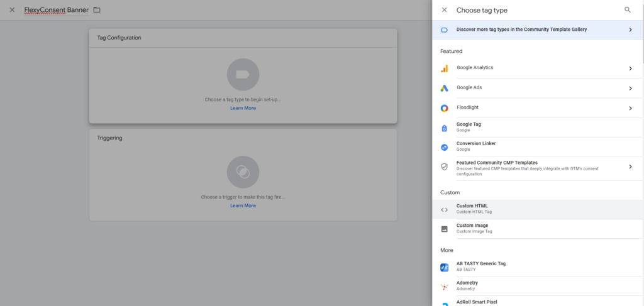Open search in Choose tag type panel
Image resolution: width=644 pixels, height=306 pixels.
point(627,10)
